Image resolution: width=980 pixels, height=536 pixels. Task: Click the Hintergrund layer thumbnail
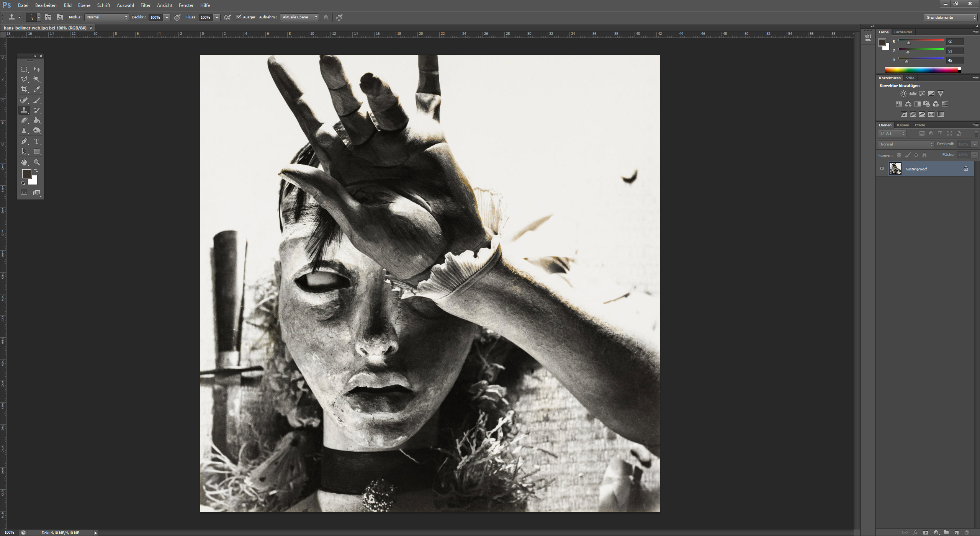(x=895, y=169)
